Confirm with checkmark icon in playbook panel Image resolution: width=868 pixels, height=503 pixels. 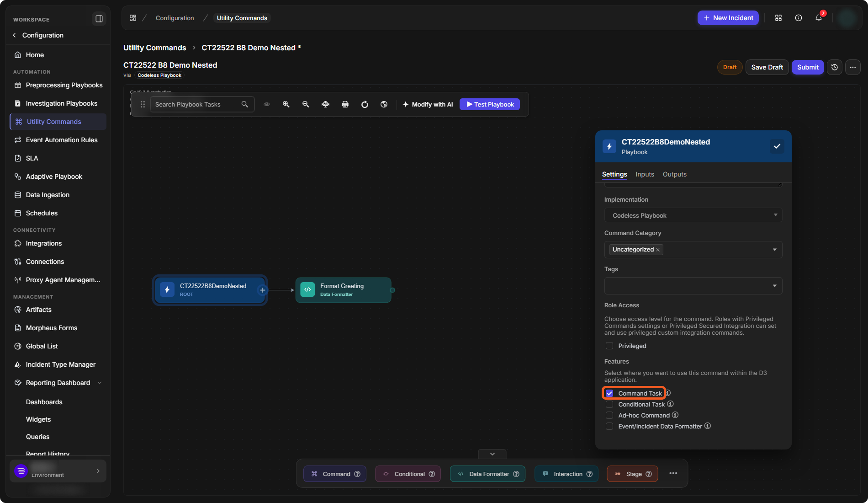pyautogui.click(x=777, y=146)
